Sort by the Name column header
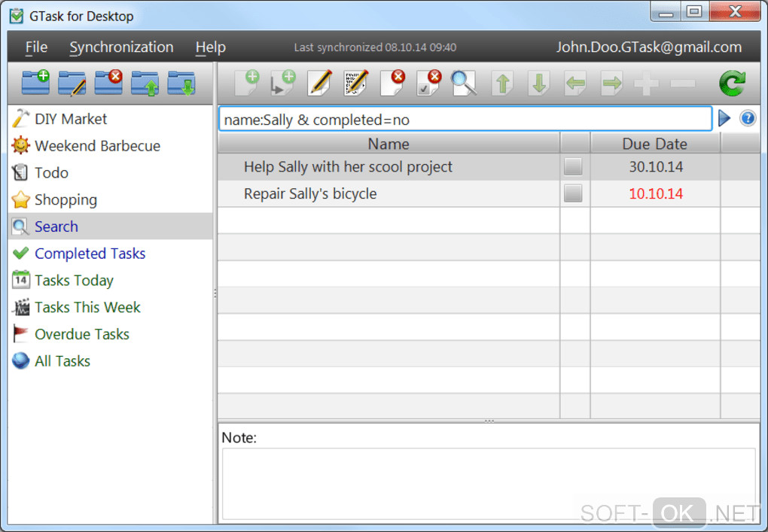Screen dimensions: 768x532 389,144
